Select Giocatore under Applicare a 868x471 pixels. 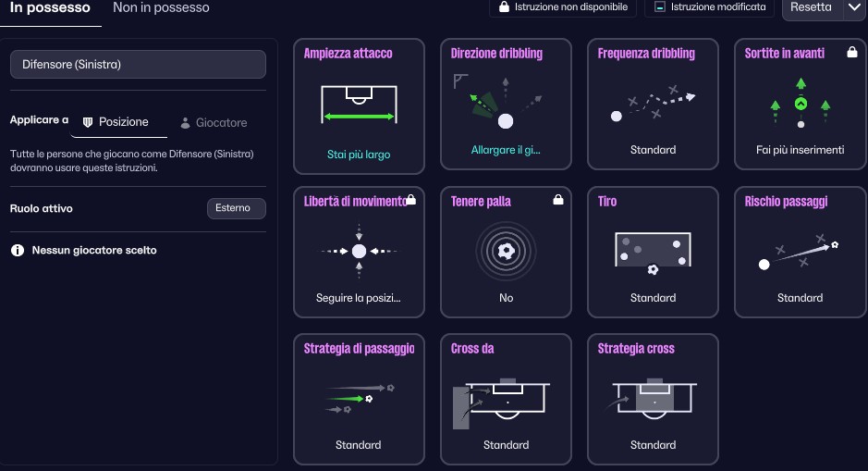click(x=214, y=122)
